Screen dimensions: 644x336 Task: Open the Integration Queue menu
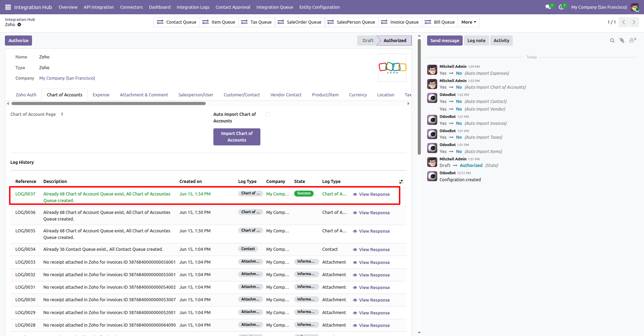(x=275, y=7)
